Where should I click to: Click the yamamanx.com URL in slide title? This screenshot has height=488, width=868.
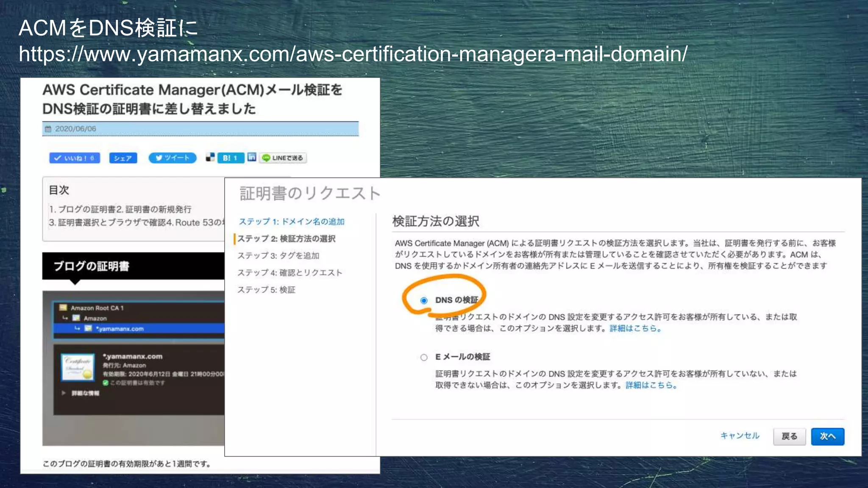click(x=353, y=54)
